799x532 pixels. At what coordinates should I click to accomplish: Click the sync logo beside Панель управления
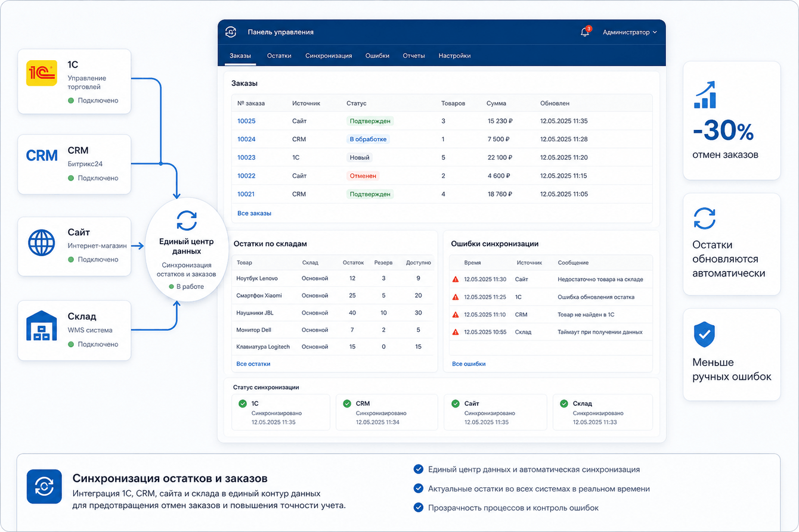point(231,32)
